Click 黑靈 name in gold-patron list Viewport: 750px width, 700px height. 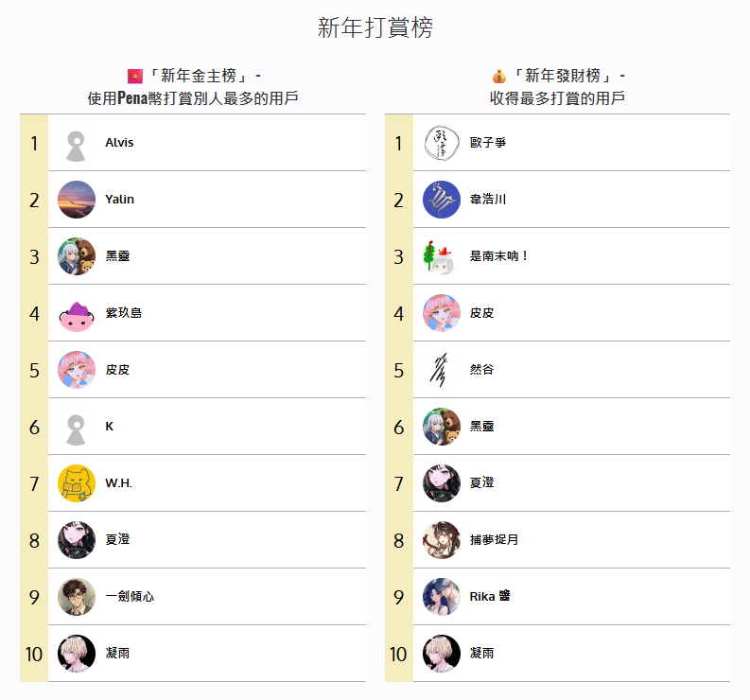click(117, 256)
